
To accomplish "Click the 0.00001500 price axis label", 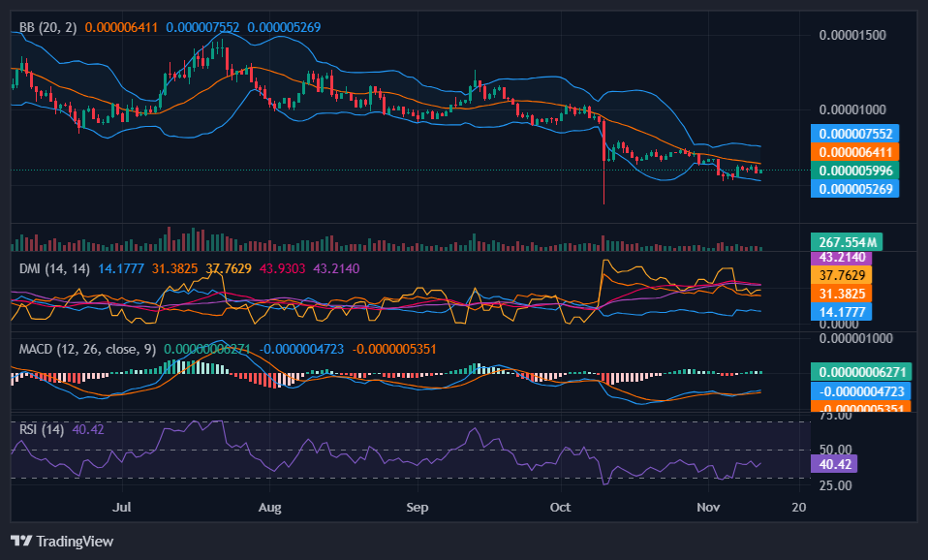I will [x=852, y=35].
